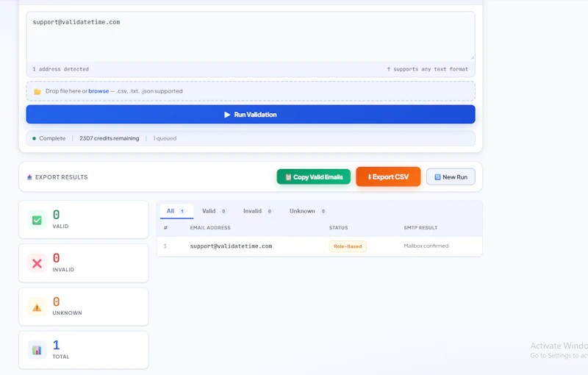Screen dimensions: 588x375
Task: Click the green checkmark Valid icon
Action: [x=37, y=220]
